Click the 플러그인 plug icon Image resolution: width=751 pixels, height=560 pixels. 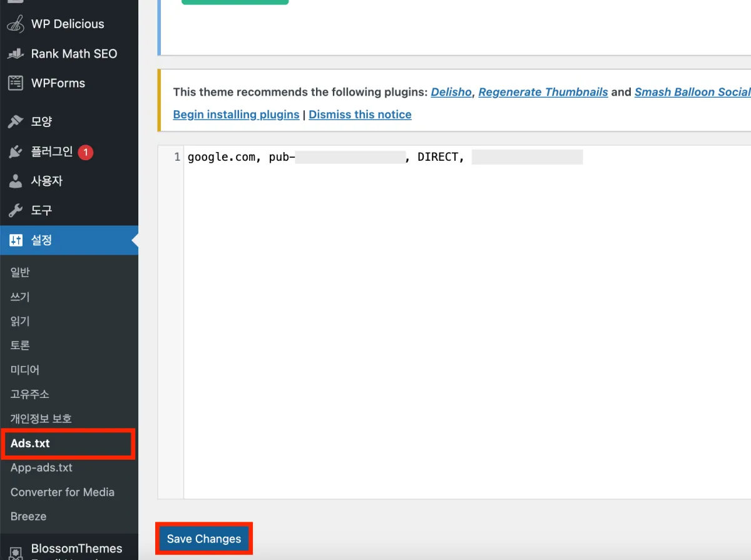[x=15, y=152]
